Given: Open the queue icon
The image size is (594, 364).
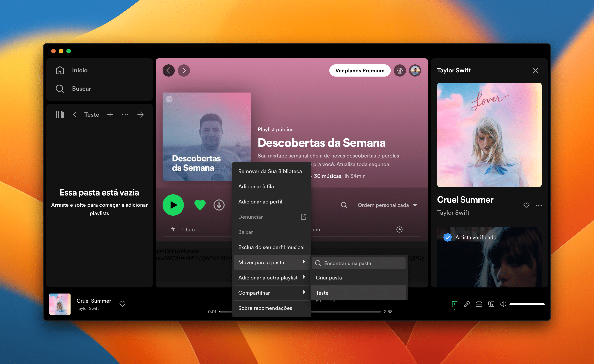Looking at the screenshot, I should (x=479, y=304).
